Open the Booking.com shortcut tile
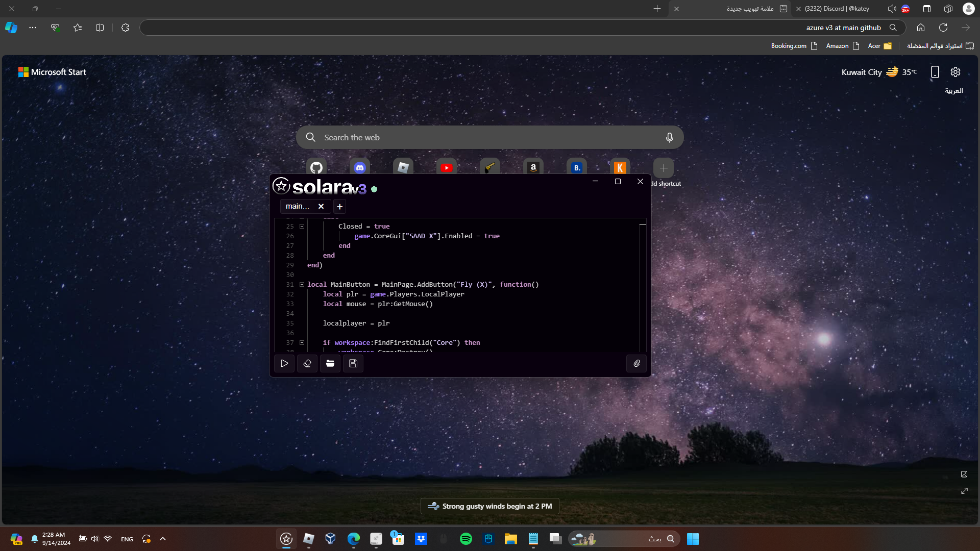The image size is (980, 551). point(577,167)
